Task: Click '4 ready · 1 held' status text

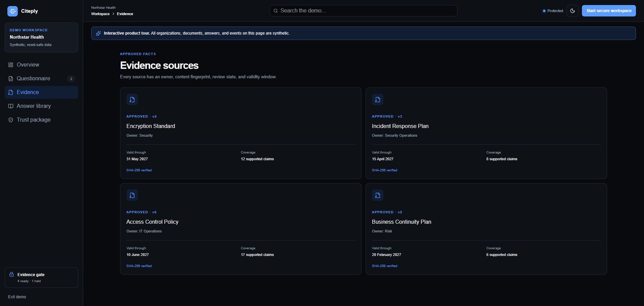Action: pyautogui.click(x=29, y=281)
